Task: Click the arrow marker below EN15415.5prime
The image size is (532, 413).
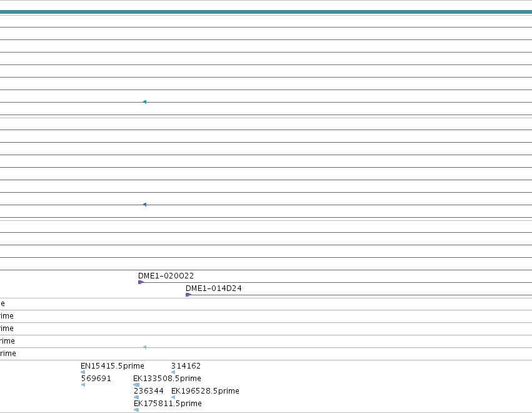Action: [x=83, y=372]
